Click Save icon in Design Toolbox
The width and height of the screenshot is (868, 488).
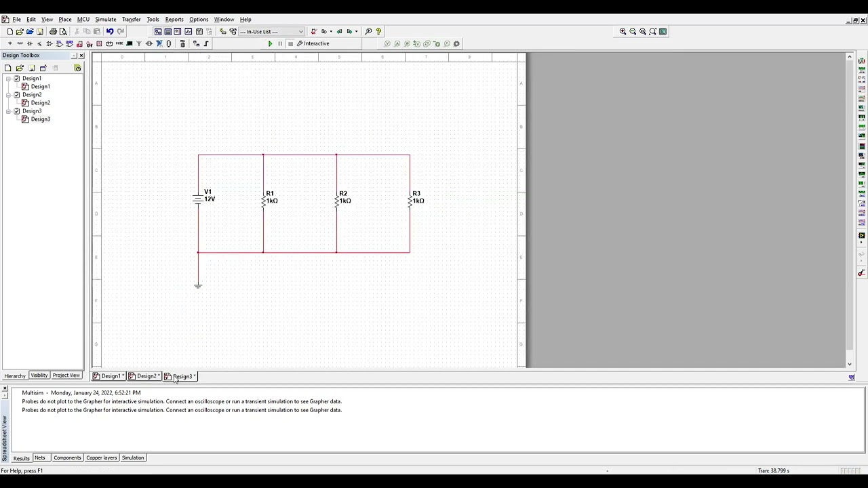click(x=31, y=68)
